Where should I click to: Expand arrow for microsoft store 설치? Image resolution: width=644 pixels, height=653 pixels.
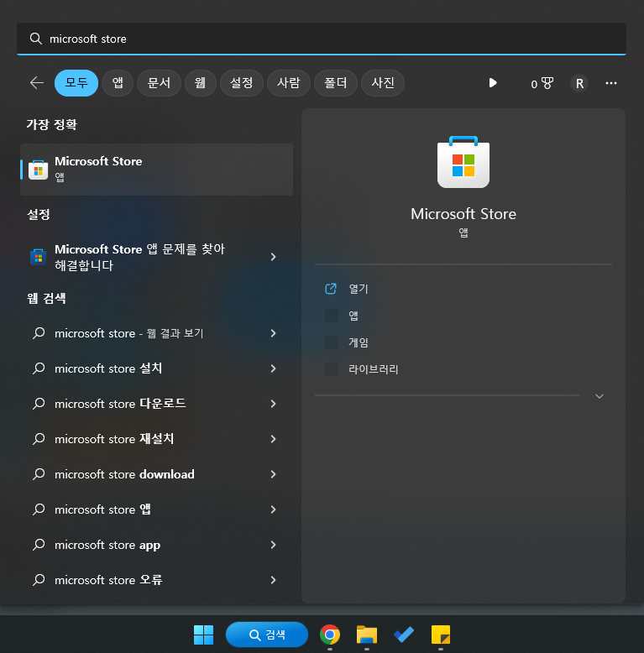[x=273, y=368]
